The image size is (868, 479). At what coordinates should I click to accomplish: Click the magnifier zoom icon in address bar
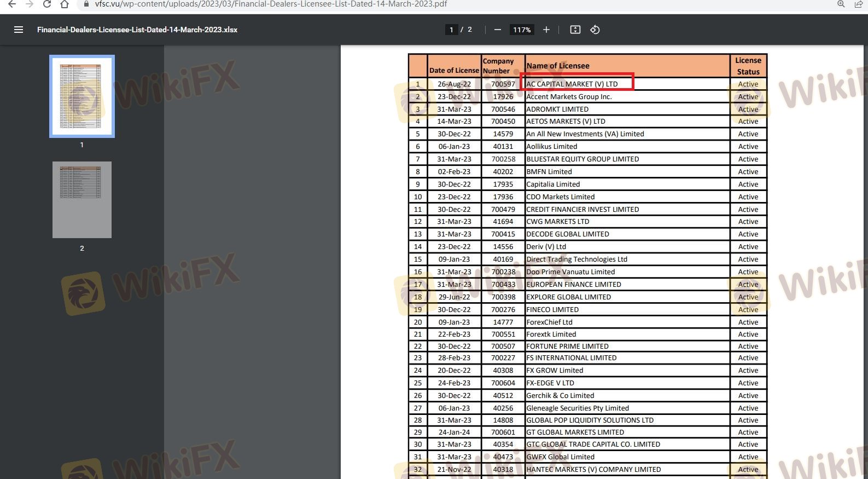[841, 4]
